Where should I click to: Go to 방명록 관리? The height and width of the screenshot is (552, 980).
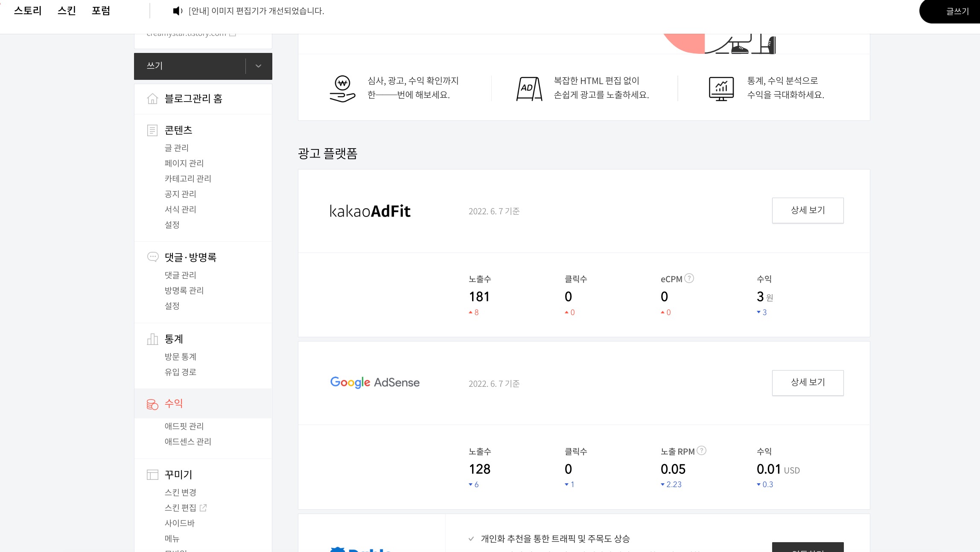point(184,290)
